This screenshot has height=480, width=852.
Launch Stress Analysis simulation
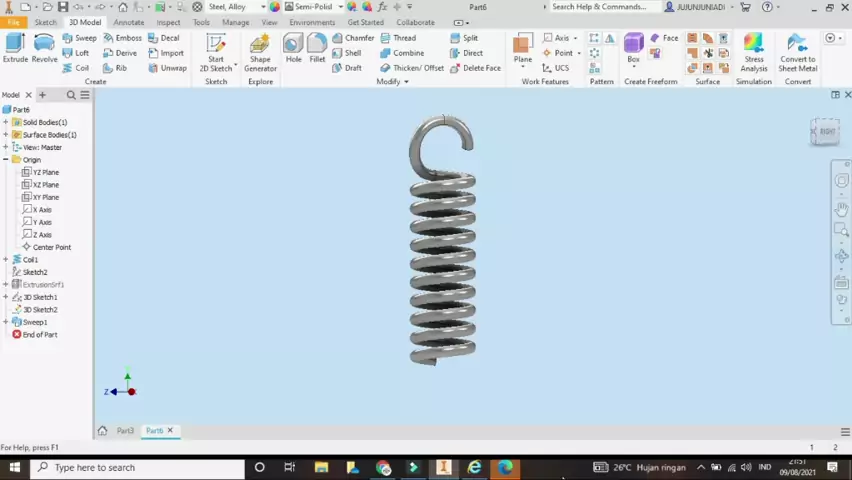753,50
